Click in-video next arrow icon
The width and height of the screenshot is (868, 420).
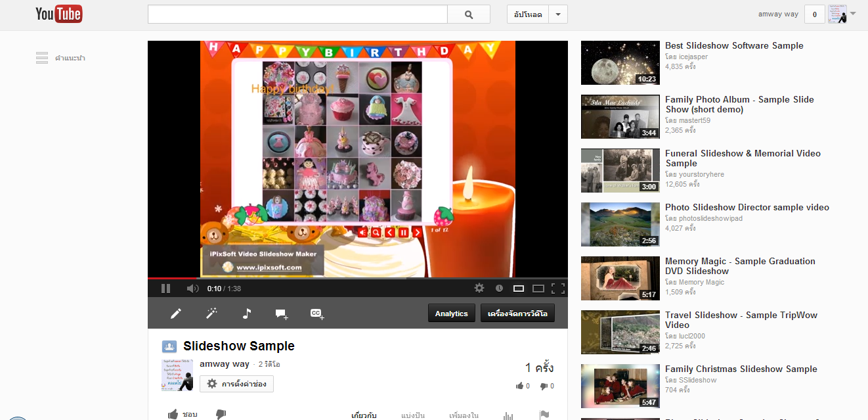point(417,232)
